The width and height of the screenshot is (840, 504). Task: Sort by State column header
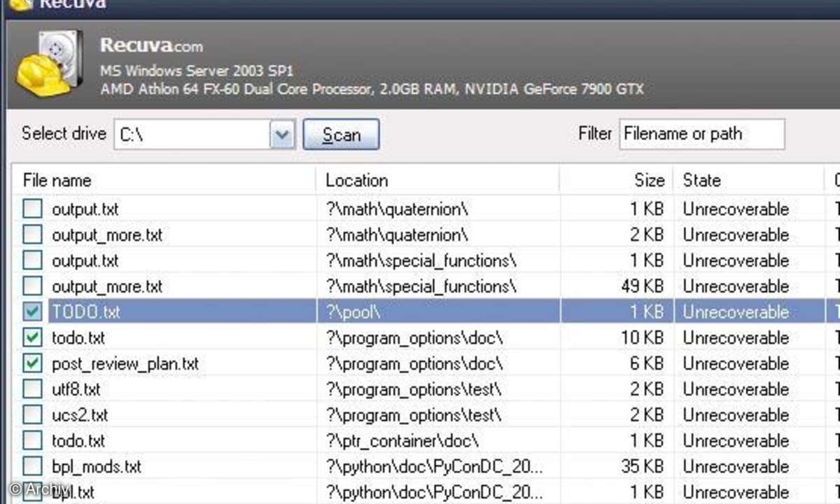click(701, 180)
